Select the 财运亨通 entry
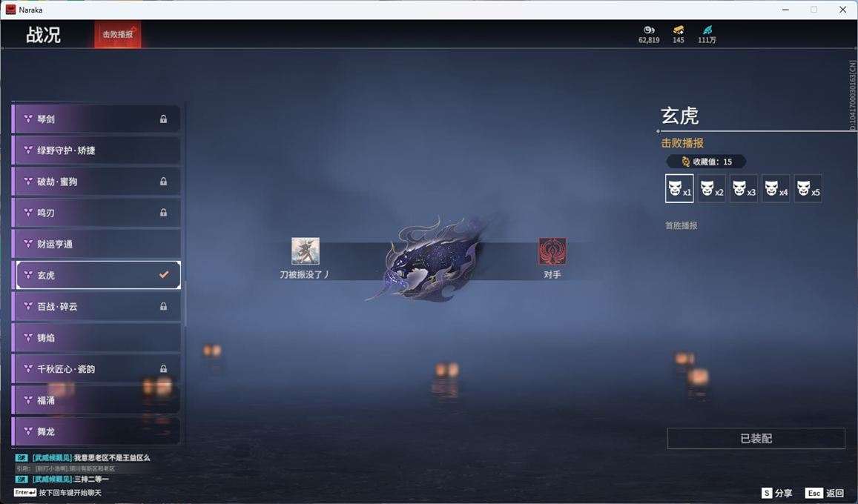This screenshot has width=858, height=504. (96, 244)
